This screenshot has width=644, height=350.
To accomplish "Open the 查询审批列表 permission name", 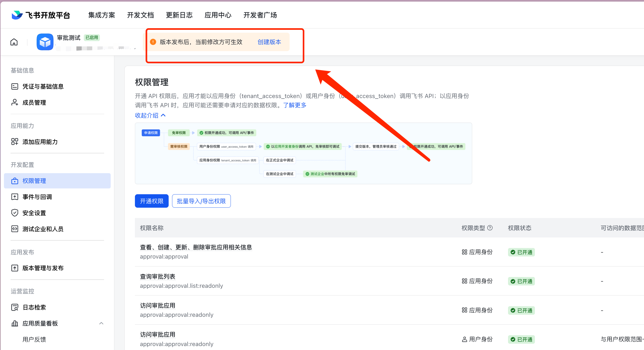I will coord(158,276).
